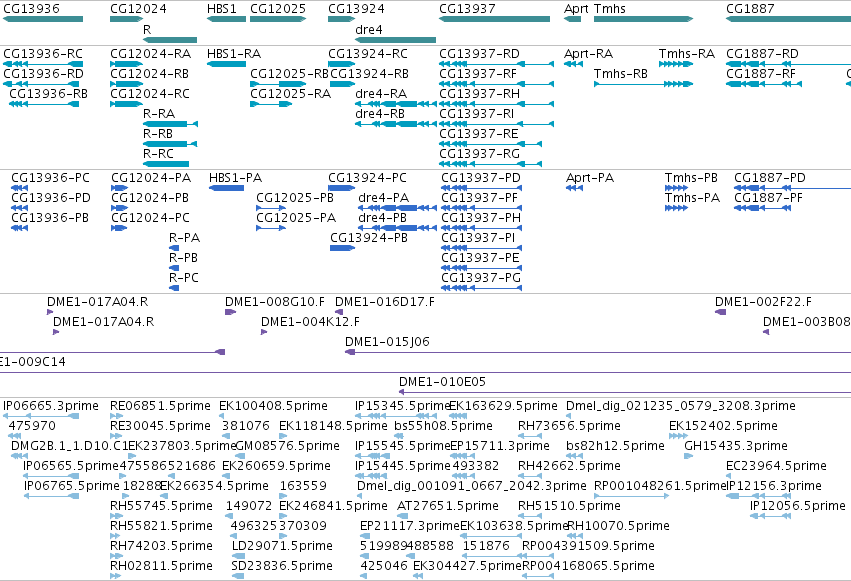This screenshot has height=581, width=851.
Task: Select transcript CG13937-RH
Action: click(497, 104)
